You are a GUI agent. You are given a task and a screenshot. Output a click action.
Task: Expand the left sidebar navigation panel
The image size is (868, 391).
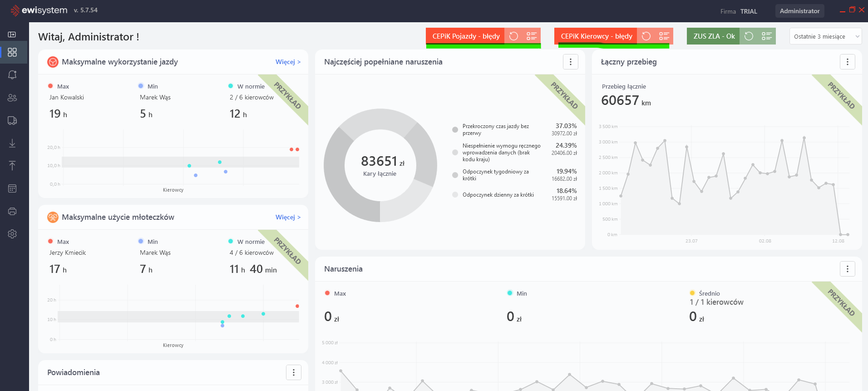pos(12,35)
